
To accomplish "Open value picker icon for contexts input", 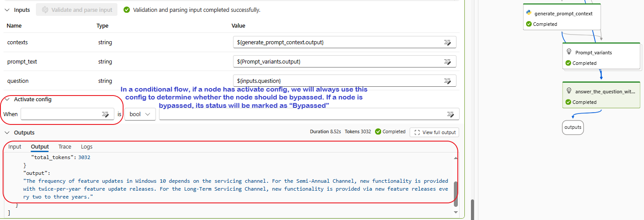I will point(447,43).
